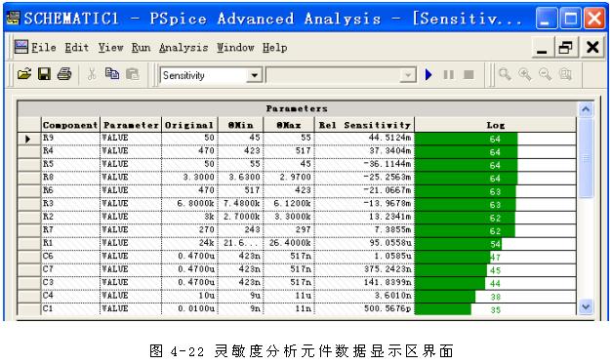Expand the Sensitivity analysis type dropdown

coord(255,75)
